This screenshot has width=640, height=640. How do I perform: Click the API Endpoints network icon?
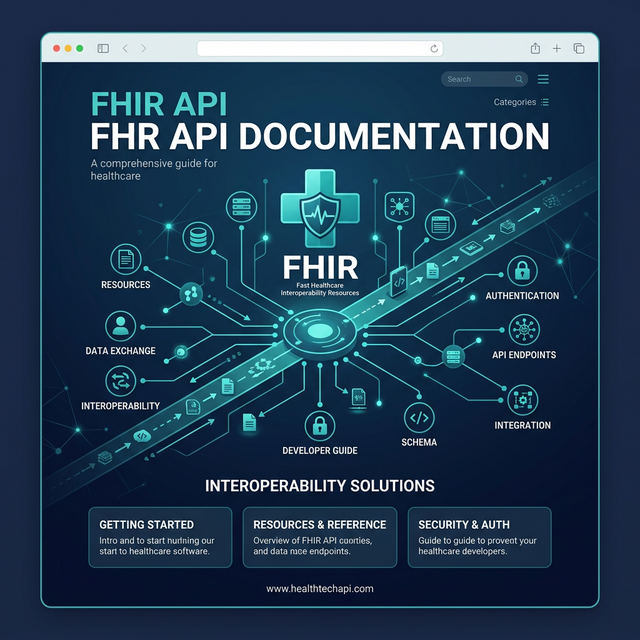[524, 329]
